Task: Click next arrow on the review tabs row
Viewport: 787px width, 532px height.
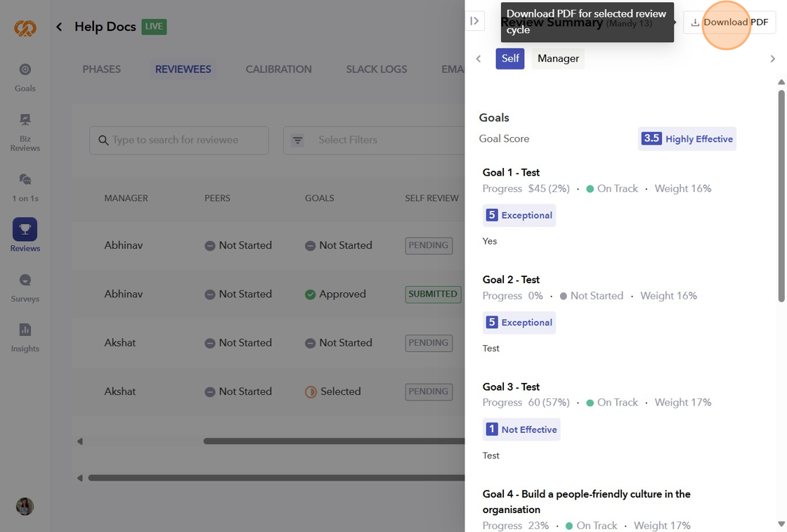Action: (772, 59)
